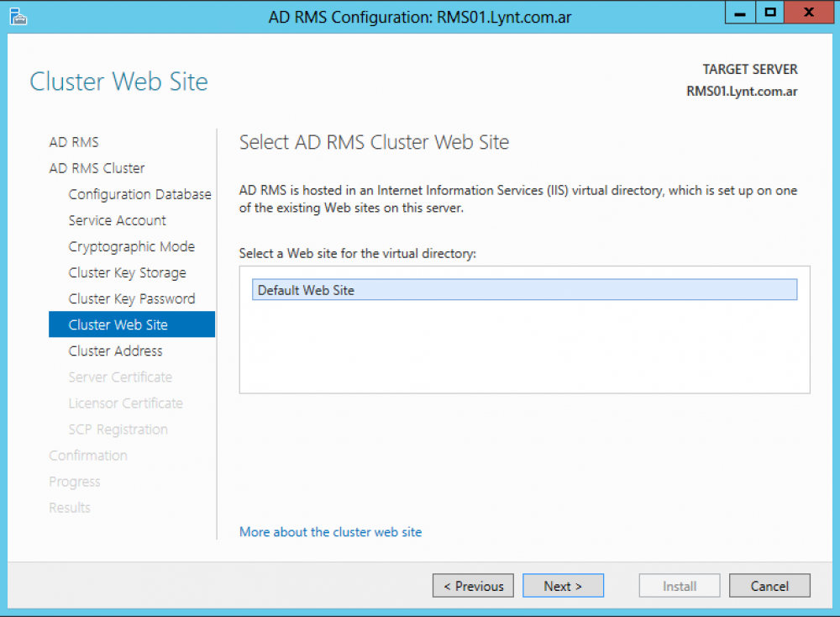Open Service Account step
Image resolution: width=840 pixels, height=617 pixels.
pyautogui.click(x=118, y=220)
